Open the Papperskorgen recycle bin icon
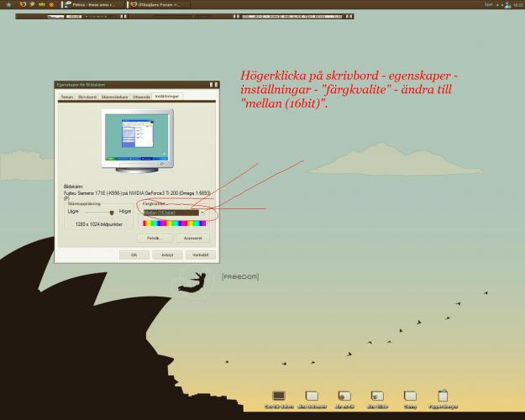Screen dimensions: 525x420 443,396
